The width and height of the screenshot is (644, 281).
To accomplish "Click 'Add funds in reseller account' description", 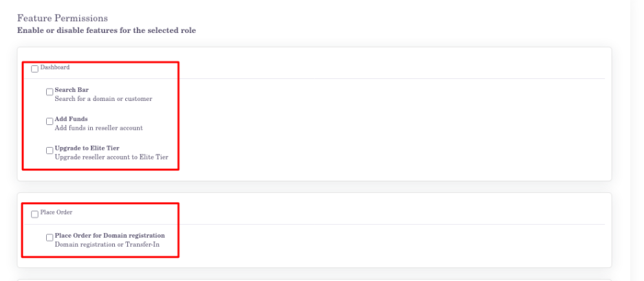I will pyautogui.click(x=98, y=128).
